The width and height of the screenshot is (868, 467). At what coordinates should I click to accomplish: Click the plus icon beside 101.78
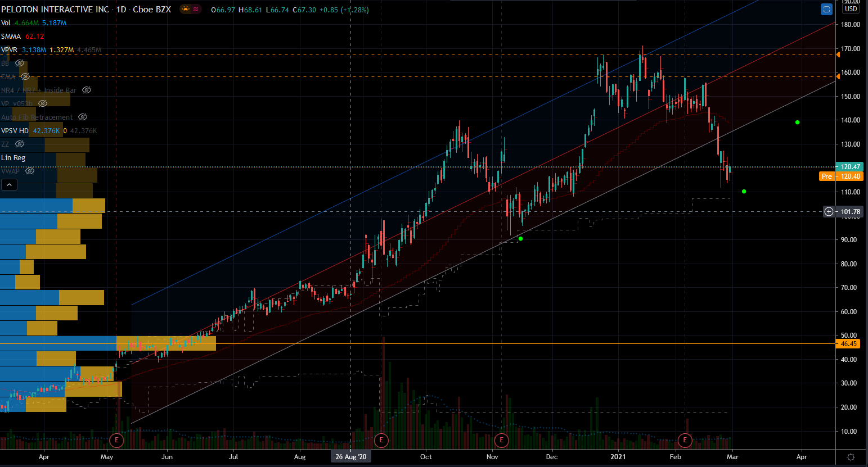coord(829,212)
